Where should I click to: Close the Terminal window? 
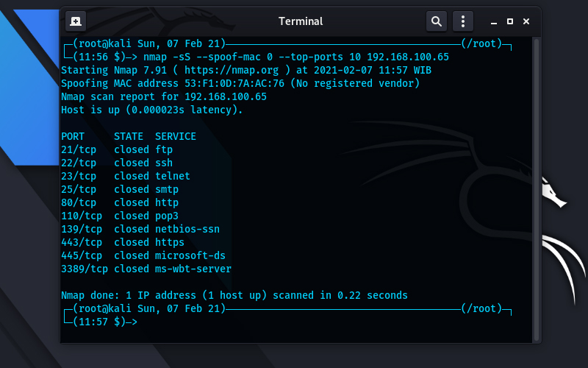[x=526, y=21]
